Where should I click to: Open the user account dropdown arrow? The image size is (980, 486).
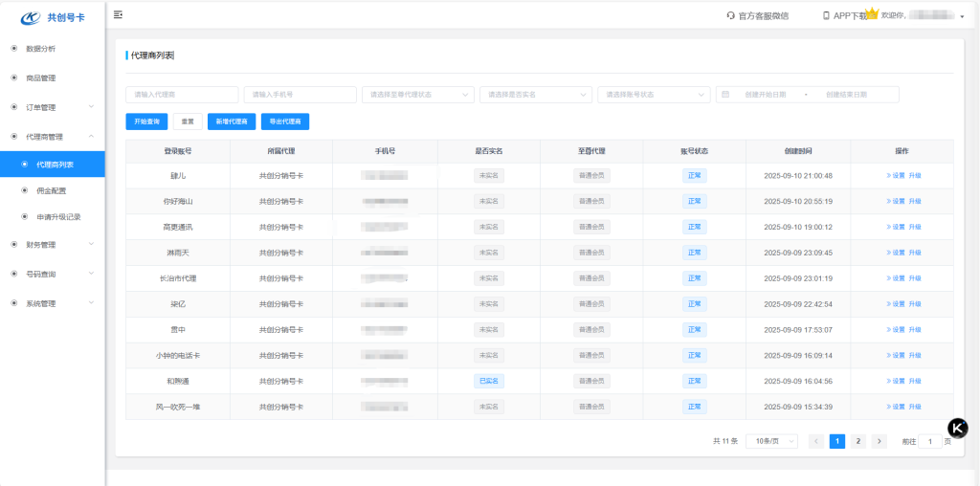[961, 16]
